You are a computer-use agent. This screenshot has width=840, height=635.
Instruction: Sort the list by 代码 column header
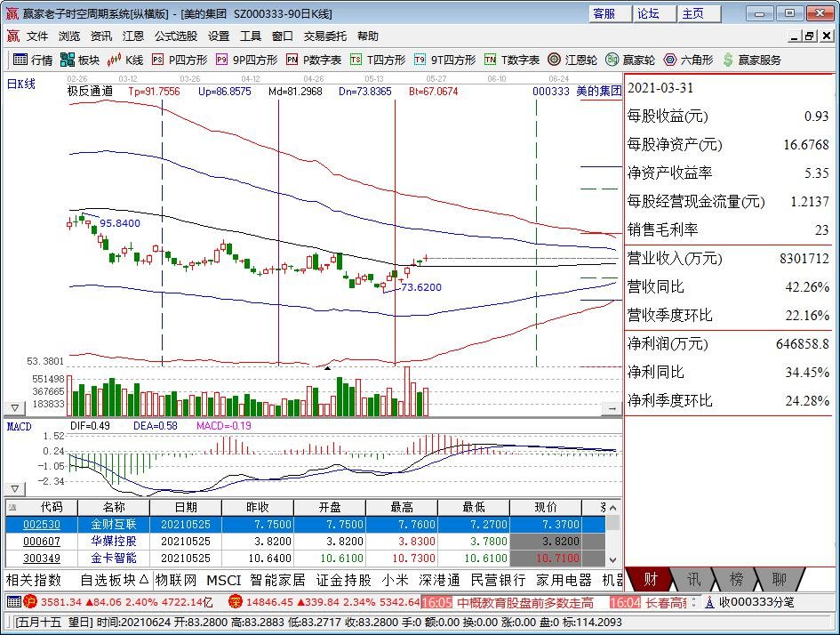[42, 507]
